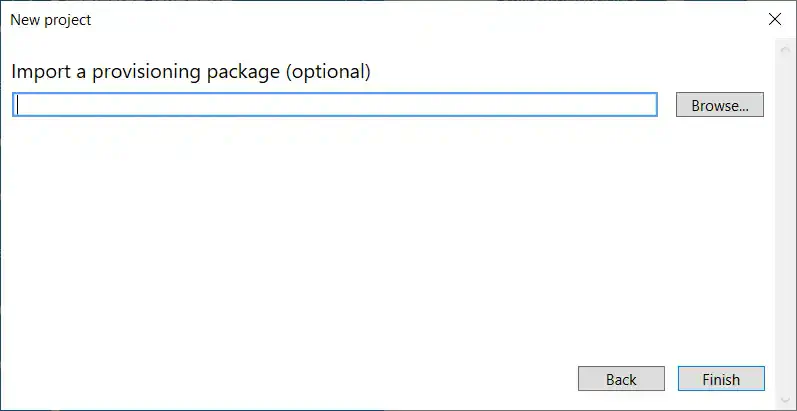
Task: Click the provisioning package path text field
Action: [335, 105]
